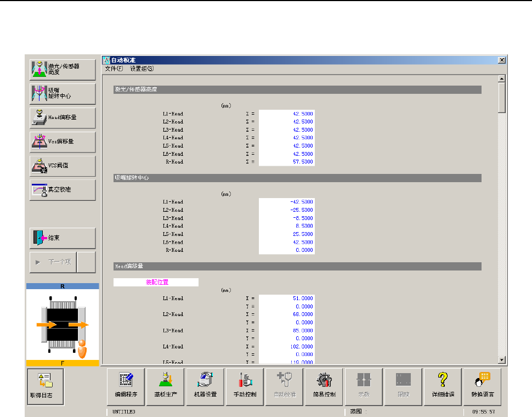Close the 自动校准 window
This screenshot has height=417, width=532.
tap(502, 60)
